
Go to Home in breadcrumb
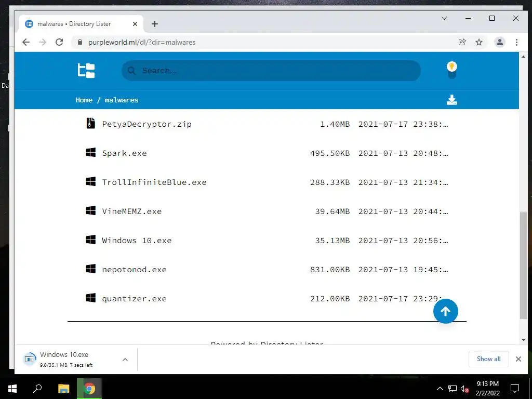[x=84, y=100]
